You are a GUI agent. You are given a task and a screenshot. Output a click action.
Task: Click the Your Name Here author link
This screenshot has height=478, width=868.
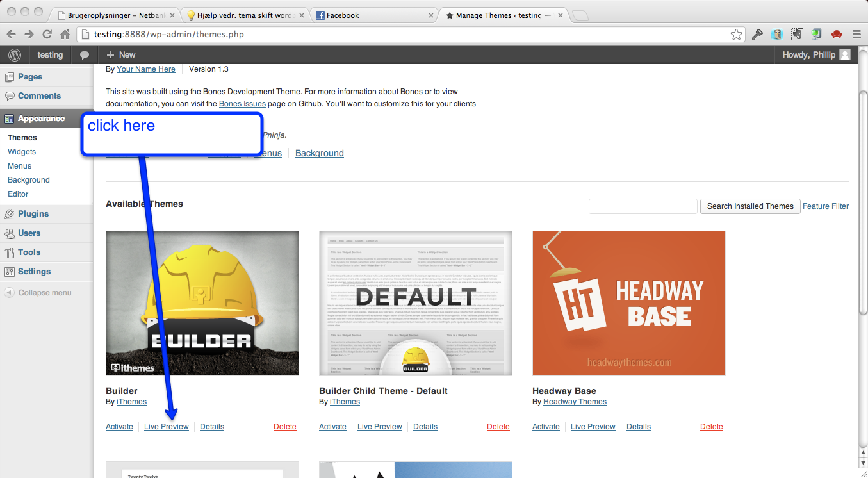146,69
